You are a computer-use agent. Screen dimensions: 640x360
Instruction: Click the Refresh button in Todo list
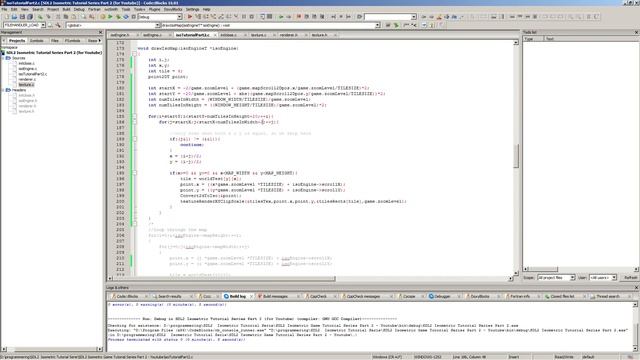coord(630,278)
